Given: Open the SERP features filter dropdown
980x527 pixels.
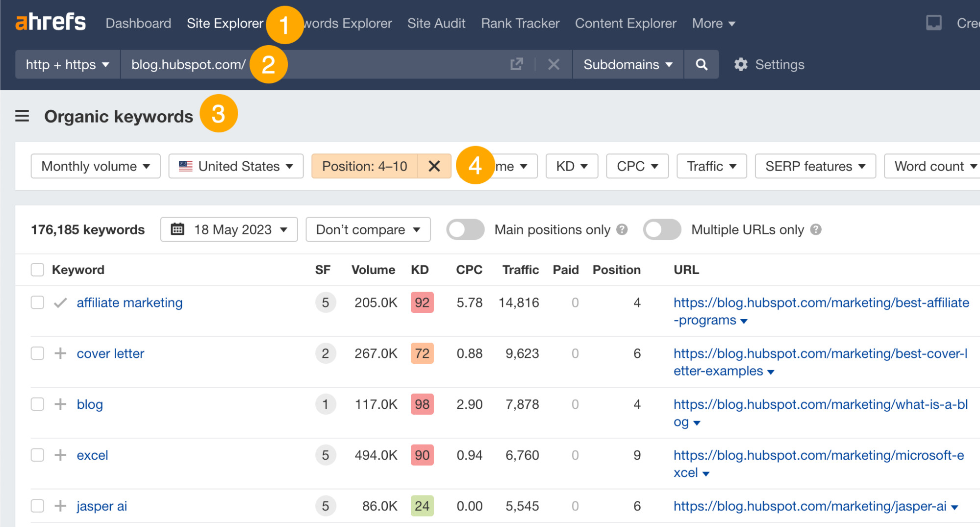Looking at the screenshot, I should [x=815, y=166].
